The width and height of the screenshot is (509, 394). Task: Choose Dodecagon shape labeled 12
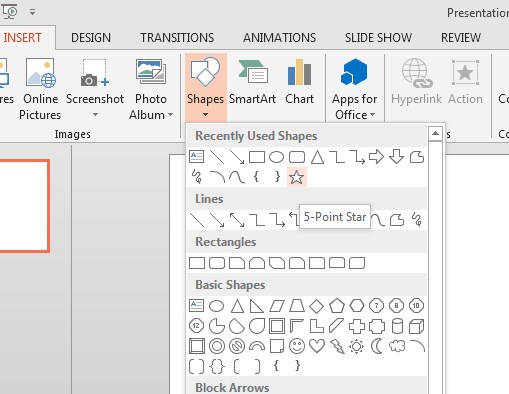click(196, 326)
